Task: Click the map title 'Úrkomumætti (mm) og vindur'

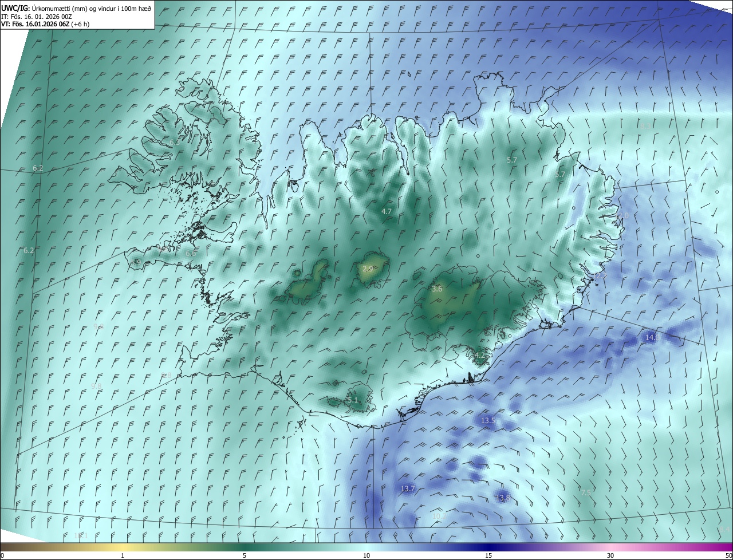Action: click(x=74, y=8)
